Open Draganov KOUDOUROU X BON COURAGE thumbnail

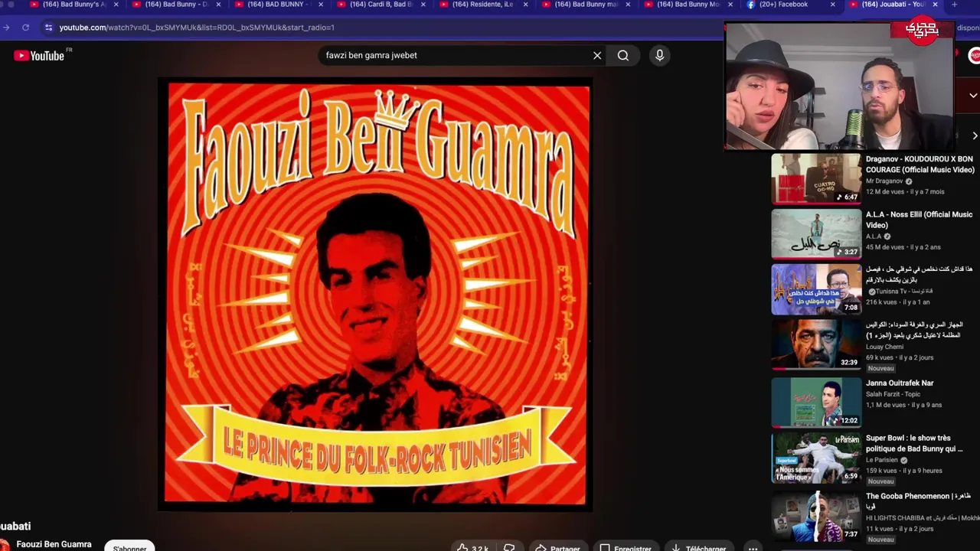pos(816,178)
